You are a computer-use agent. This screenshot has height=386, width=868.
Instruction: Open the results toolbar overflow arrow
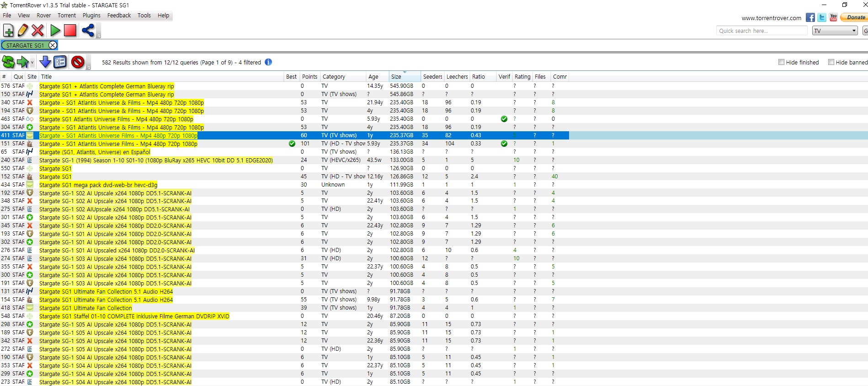[88, 67]
